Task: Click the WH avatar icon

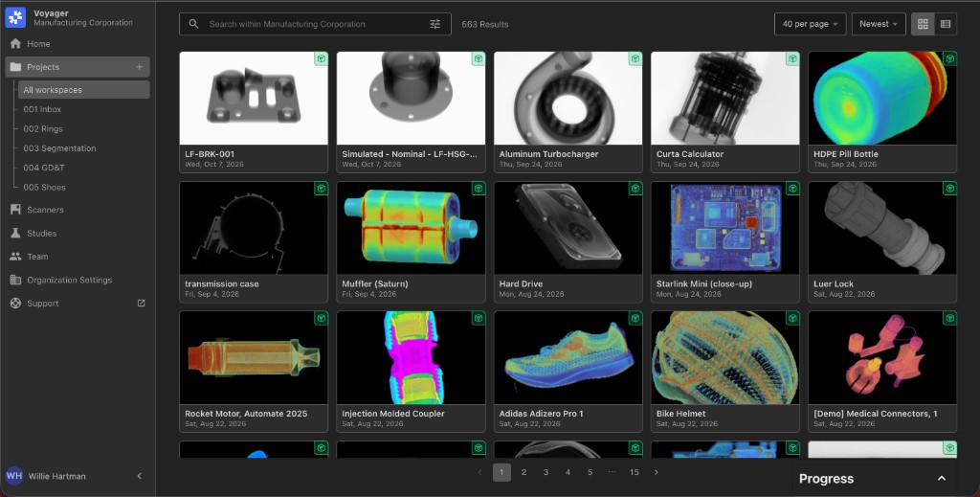Action: pyautogui.click(x=14, y=476)
